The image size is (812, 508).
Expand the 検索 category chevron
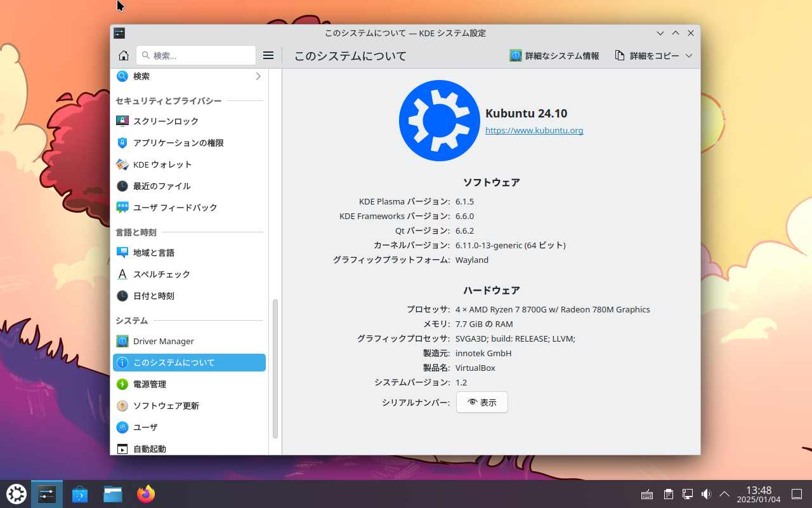point(258,76)
